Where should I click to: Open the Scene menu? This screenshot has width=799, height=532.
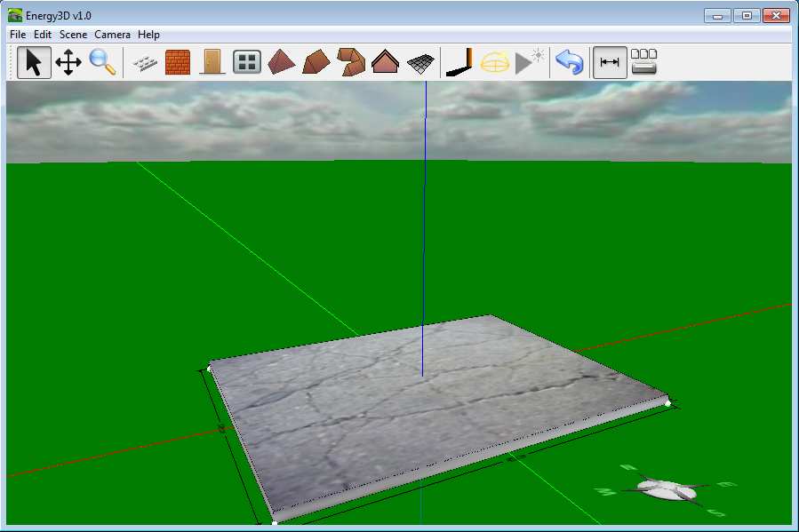pos(74,35)
